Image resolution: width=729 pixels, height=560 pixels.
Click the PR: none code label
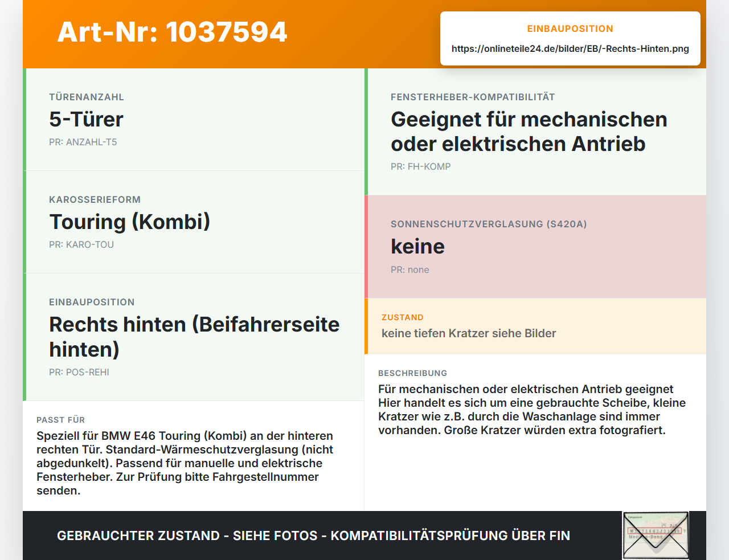point(410,270)
